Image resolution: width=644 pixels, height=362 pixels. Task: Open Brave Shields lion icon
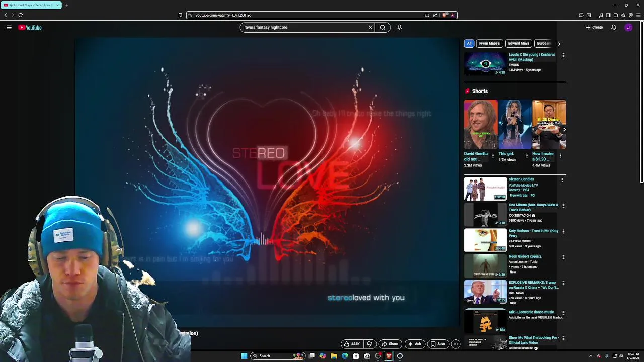(445, 15)
